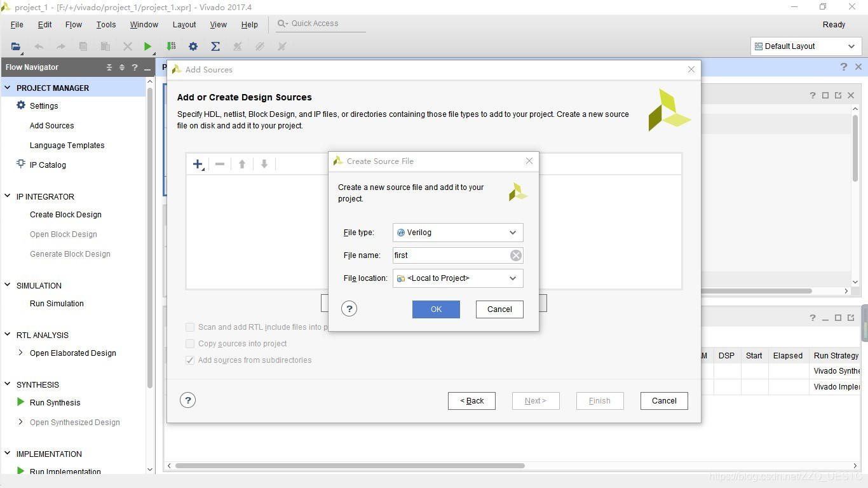Viewport: 868px width, 488px height.
Task: Collapse all in Flow Navigator header
Action: [x=109, y=67]
